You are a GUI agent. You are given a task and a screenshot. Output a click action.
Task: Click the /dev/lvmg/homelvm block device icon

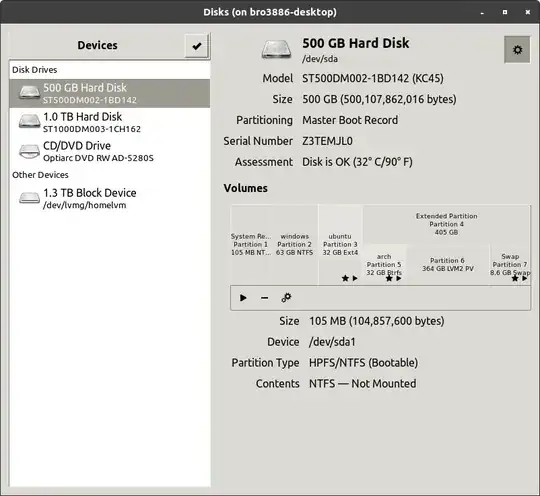(29, 198)
